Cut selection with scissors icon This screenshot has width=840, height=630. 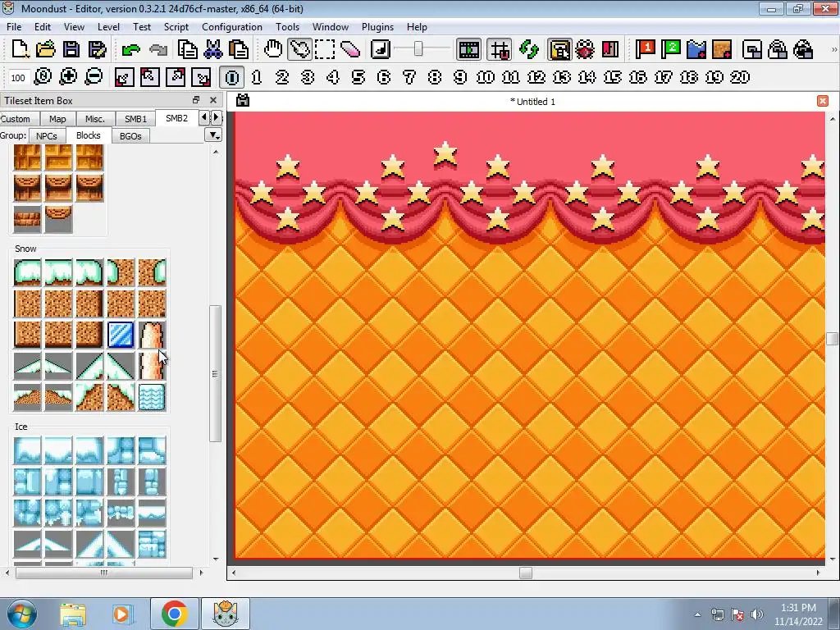tap(213, 49)
